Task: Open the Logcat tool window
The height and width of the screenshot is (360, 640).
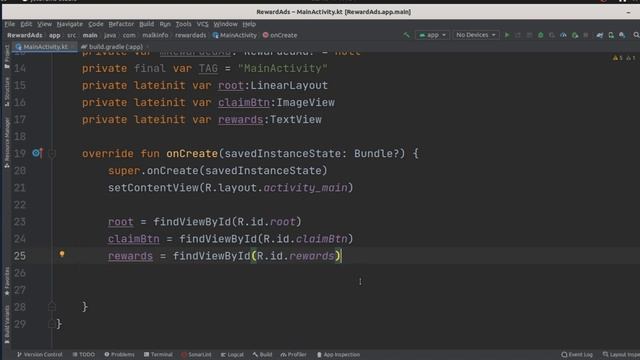Action: (232, 355)
